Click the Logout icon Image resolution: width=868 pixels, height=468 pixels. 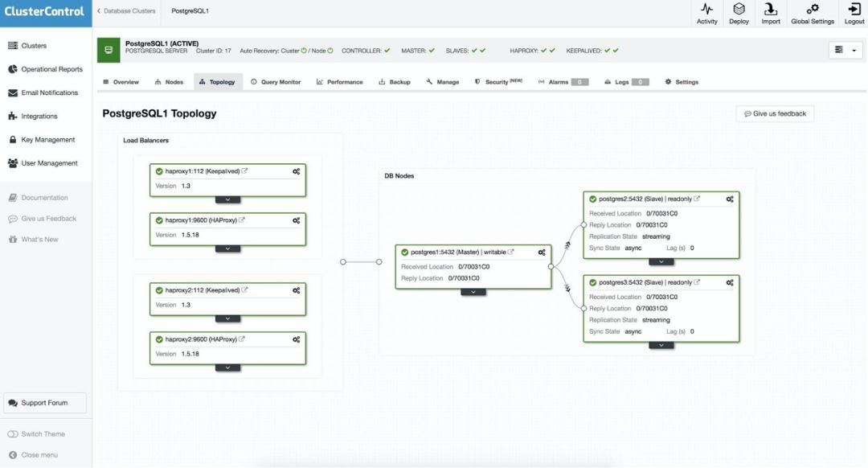point(854,14)
